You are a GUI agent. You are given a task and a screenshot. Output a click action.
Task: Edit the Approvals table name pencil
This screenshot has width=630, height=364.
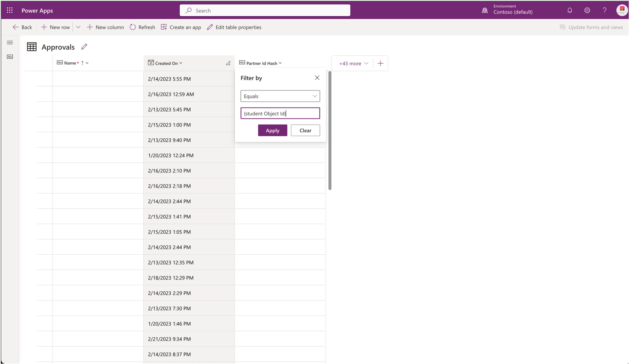[x=84, y=47]
